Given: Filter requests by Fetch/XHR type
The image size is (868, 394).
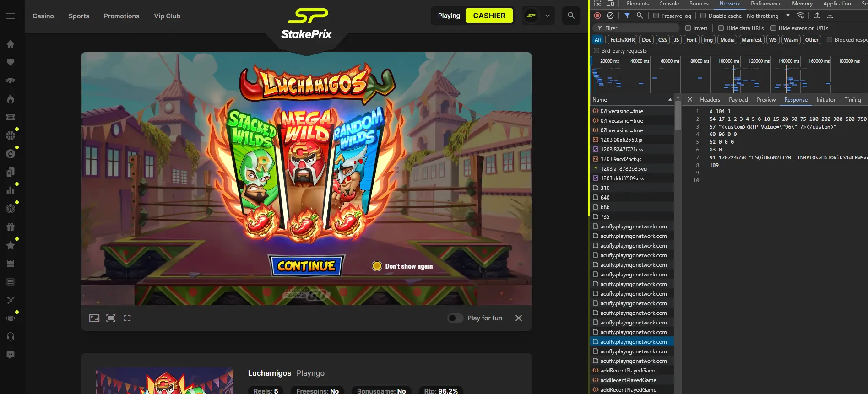Looking at the screenshot, I should [x=622, y=40].
